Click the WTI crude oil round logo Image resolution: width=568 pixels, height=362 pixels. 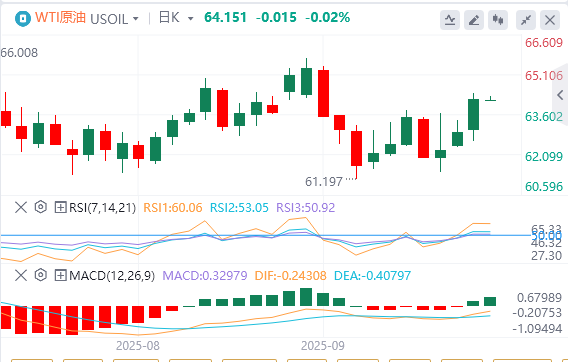coord(23,18)
